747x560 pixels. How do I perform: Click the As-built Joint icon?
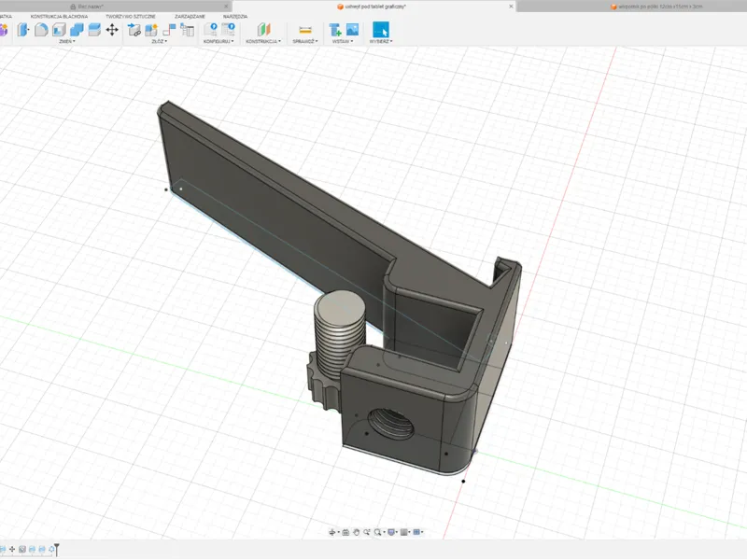click(x=169, y=30)
